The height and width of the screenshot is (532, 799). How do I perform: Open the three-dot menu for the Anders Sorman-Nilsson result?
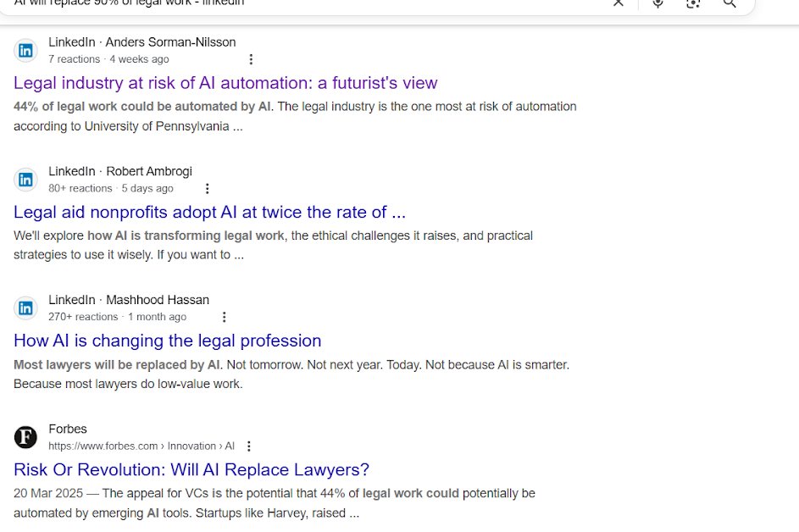251,59
